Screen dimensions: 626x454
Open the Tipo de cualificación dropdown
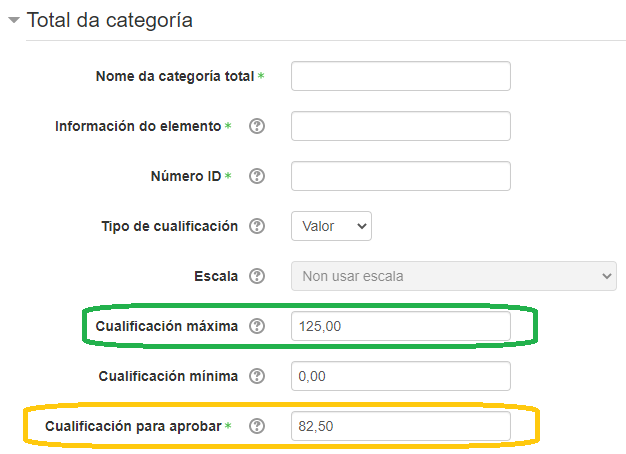pyautogui.click(x=331, y=226)
